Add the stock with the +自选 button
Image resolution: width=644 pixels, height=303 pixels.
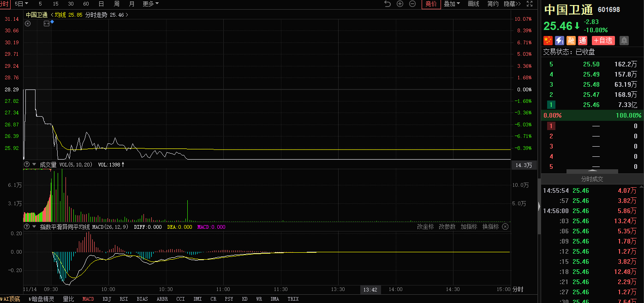pyautogui.click(x=603, y=40)
